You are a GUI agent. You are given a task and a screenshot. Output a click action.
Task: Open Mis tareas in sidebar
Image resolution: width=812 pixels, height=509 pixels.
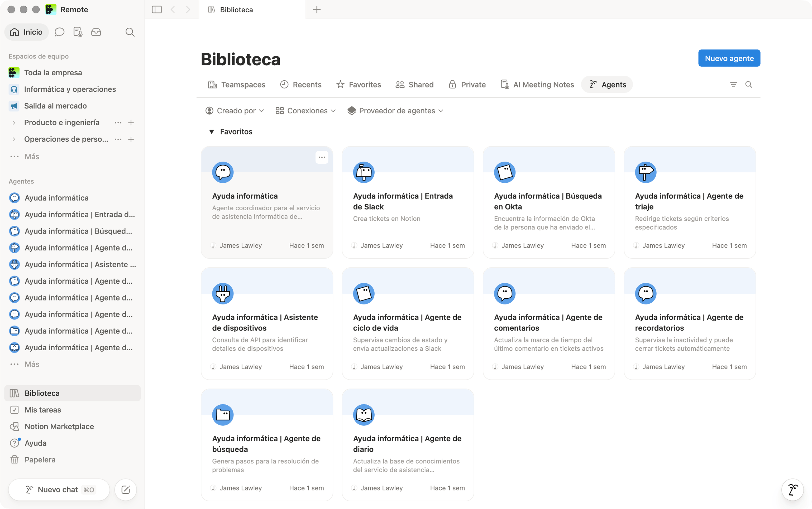click(73, 410)
